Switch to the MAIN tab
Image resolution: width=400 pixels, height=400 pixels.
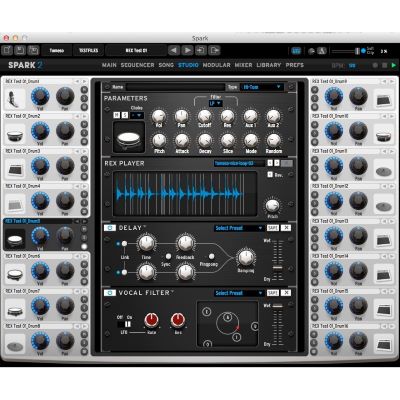[x=109, y=65]
